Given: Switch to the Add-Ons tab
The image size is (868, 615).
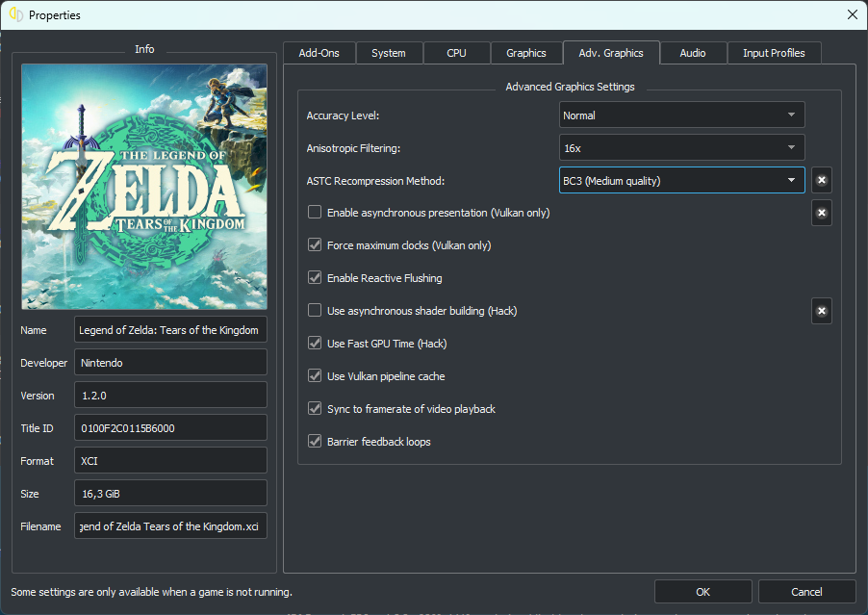Looking at the screenshot, I should click(319, 53).
